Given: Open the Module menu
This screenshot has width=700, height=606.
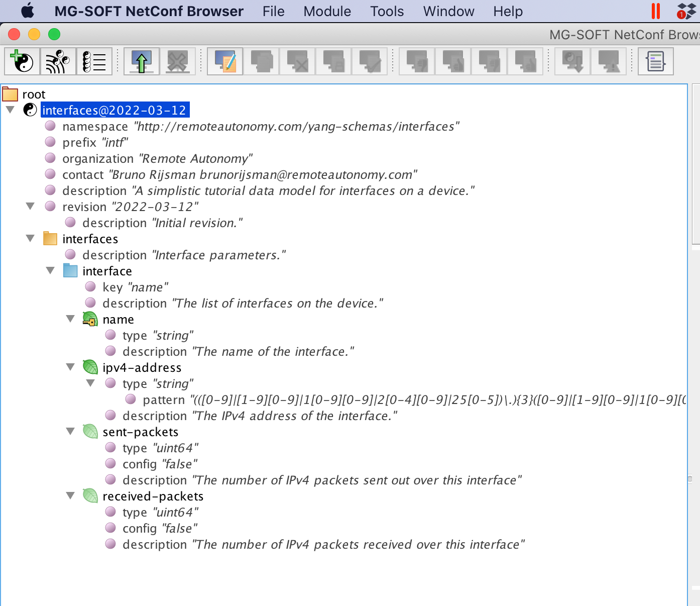Looking at the screenshot, I should 327,11.
